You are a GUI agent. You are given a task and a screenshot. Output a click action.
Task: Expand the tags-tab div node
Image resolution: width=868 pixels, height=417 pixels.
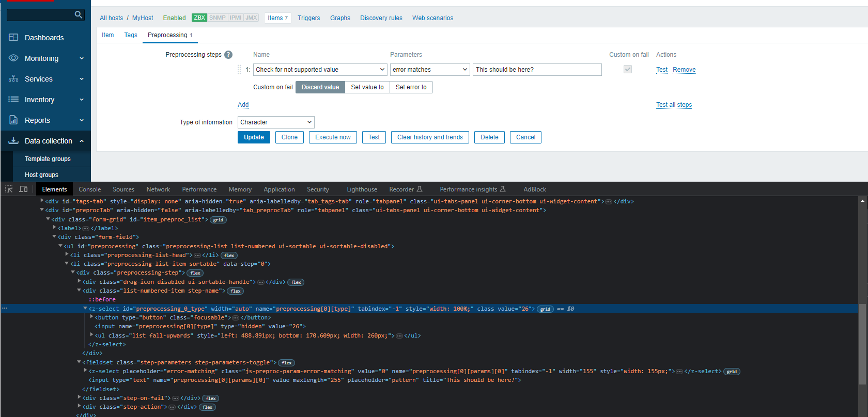[x=42, y=201]
